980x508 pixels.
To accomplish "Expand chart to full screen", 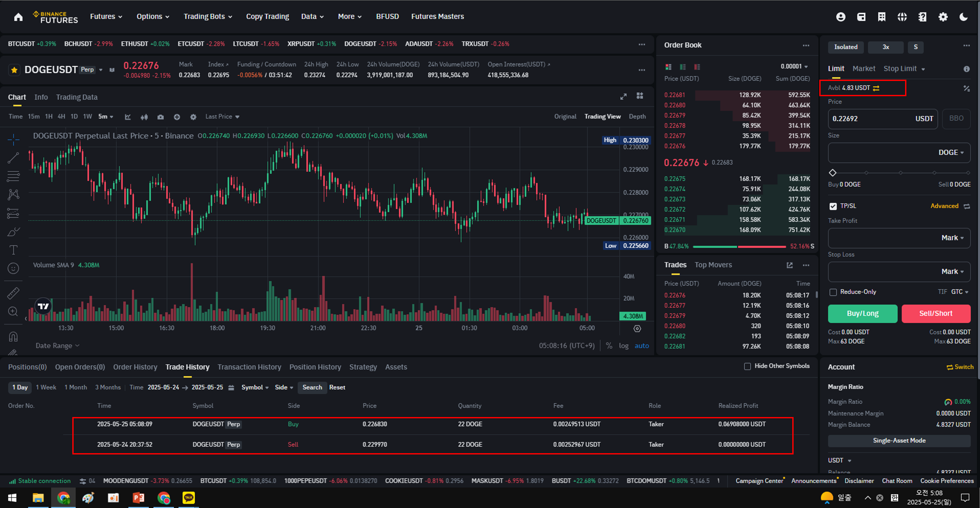I will 623,97.
